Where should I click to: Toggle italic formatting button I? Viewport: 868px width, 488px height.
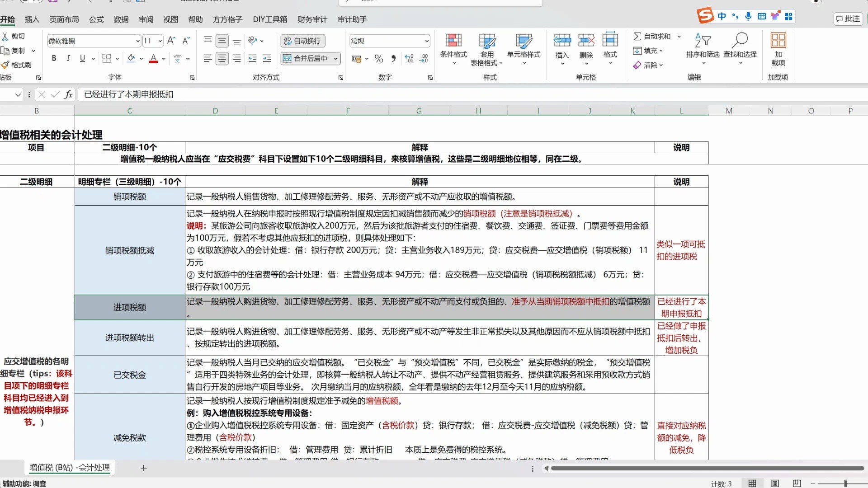68,58
